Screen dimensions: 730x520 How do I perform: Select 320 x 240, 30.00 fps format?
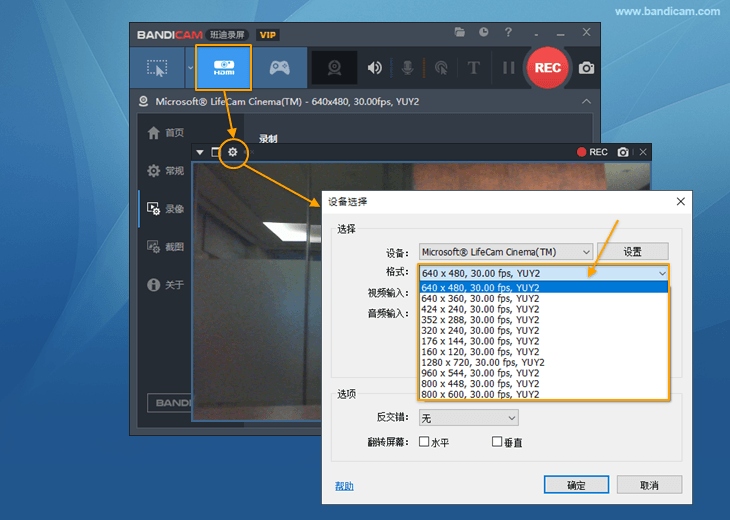click(544, 331)
